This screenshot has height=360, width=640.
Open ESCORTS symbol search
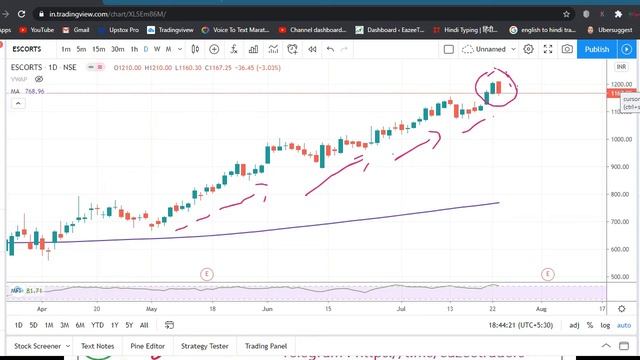tap(27, 49)
